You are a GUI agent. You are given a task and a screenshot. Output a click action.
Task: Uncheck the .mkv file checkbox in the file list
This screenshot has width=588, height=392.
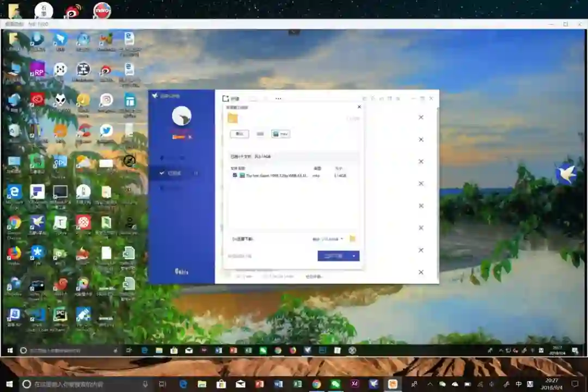point(235,175)
